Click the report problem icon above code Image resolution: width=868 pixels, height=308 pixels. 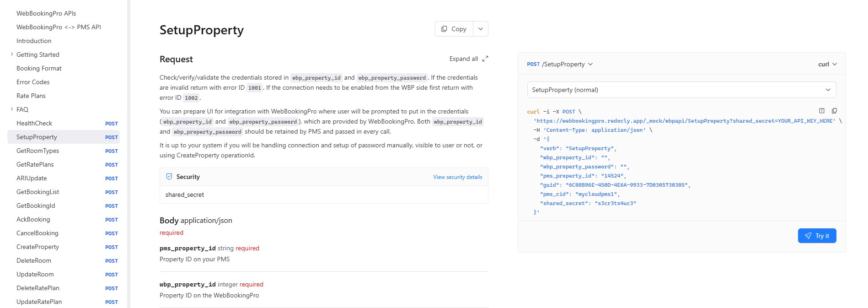[821, 111]
